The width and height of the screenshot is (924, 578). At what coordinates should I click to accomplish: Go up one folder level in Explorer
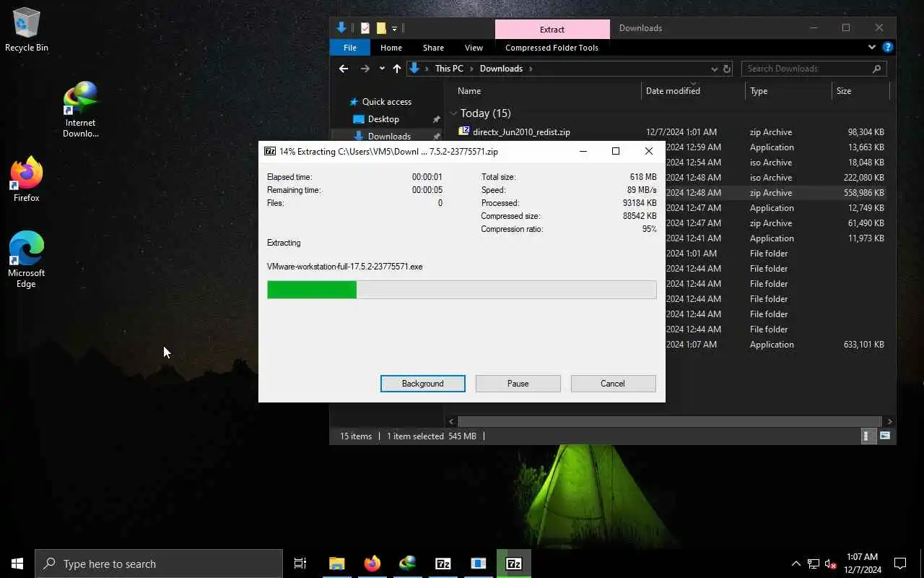point(397,69)
